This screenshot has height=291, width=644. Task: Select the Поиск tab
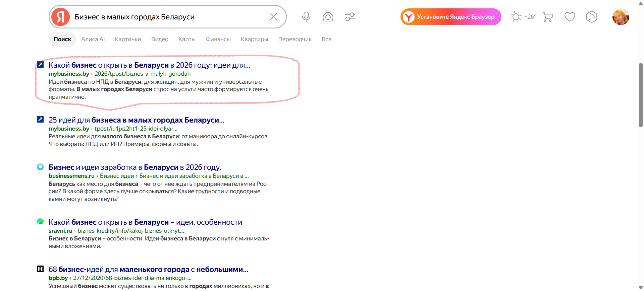pos(62,39)
